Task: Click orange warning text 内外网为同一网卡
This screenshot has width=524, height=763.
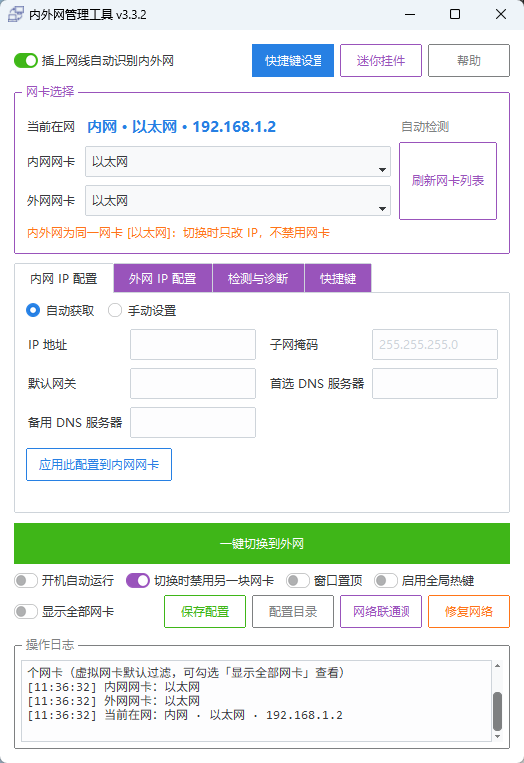Action: click(x=178, y=233)
